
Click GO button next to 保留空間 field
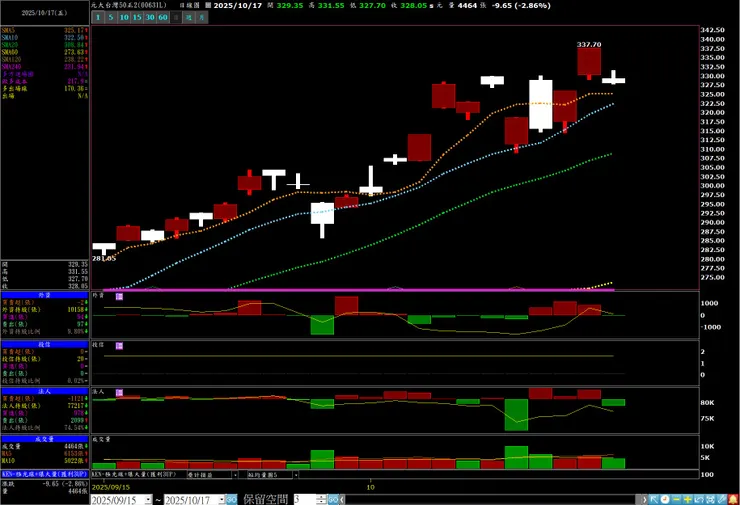(x=333, y=499)
